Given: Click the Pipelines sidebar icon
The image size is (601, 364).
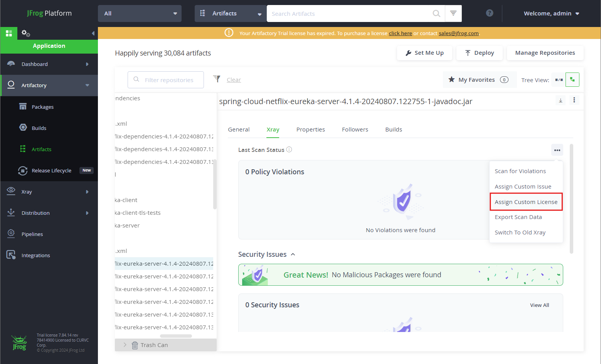Looking at the screenshot, I should pos(11,234).
